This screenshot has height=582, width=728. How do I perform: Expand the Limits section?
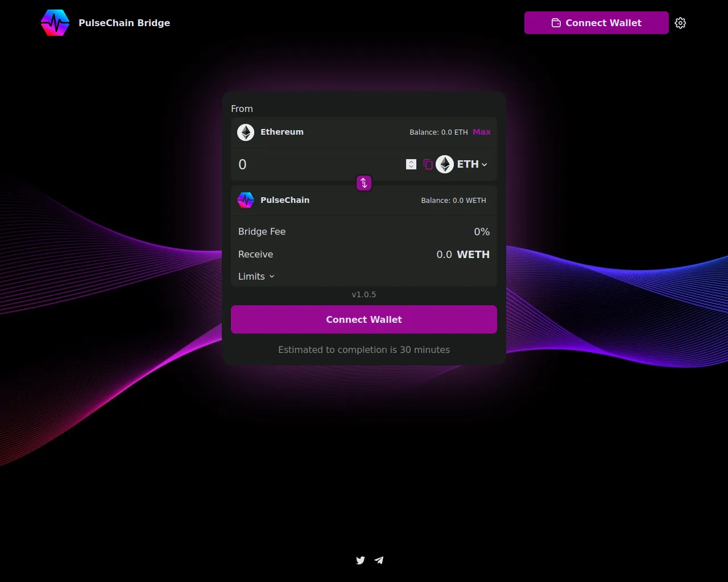point(257,276)
